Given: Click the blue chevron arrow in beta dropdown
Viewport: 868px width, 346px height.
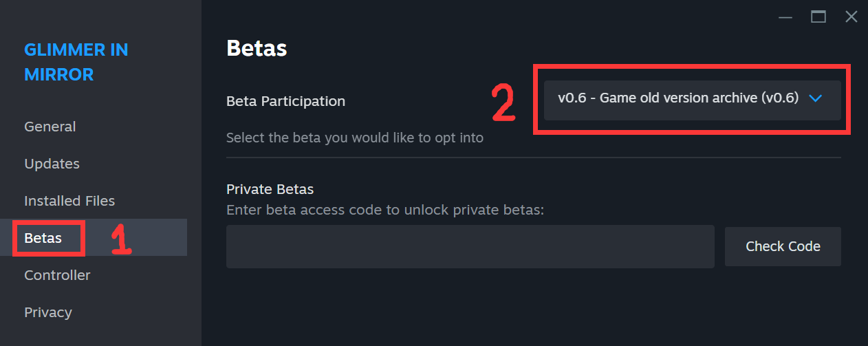Looking at the screenshot, I should (816, 98).
